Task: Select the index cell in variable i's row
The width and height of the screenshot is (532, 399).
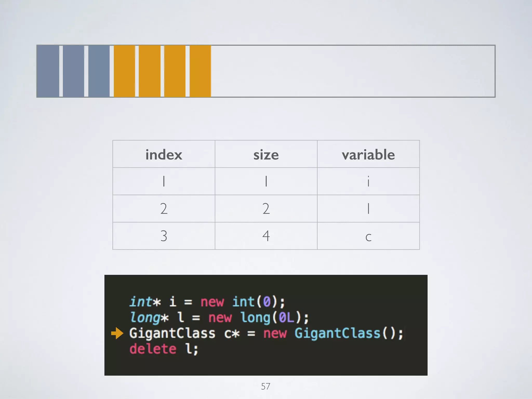Action: click(x=164, y=181)
